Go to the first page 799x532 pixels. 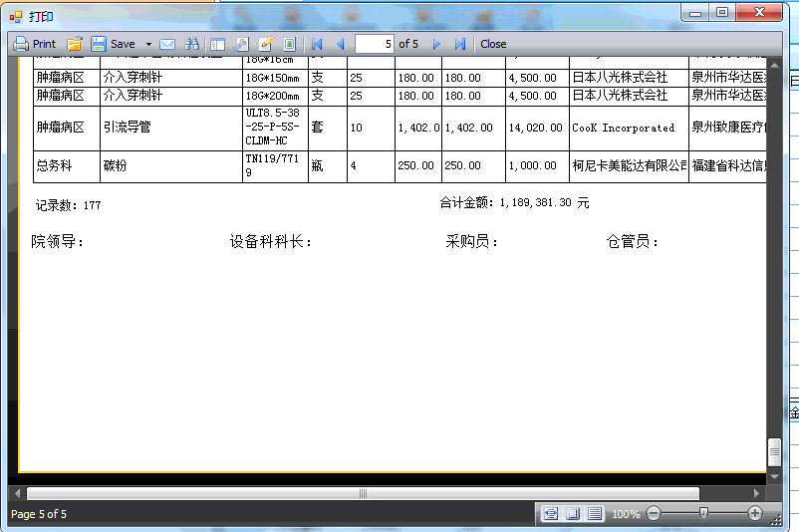tap(317, 44)
